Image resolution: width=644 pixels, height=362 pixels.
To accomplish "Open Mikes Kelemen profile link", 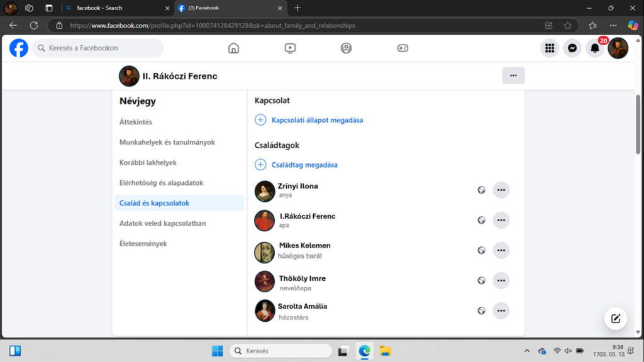I will [x=305, y=246].
